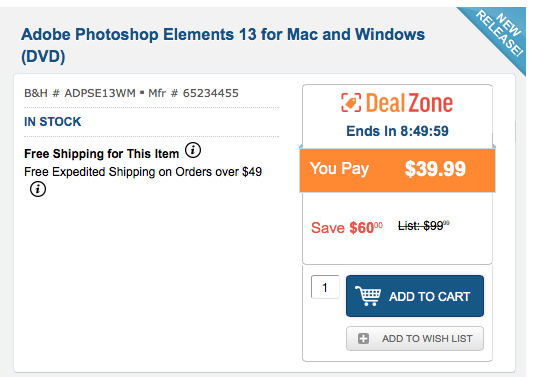Click the Free Shipping for This Item text
545x377 pixels.
[101, 154]
